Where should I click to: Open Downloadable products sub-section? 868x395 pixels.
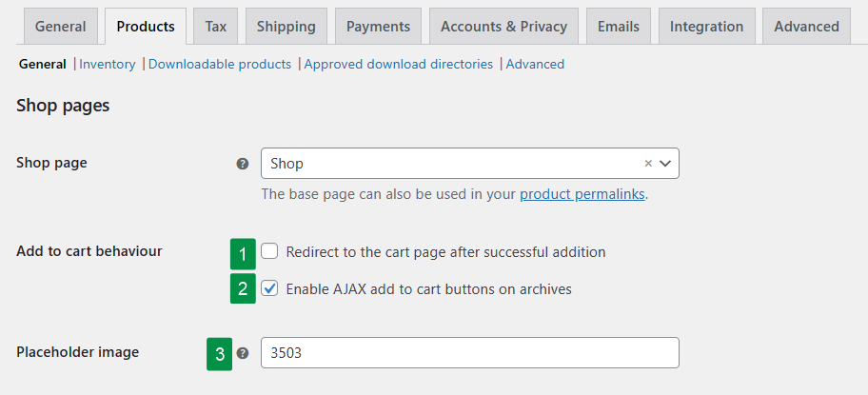coord(220,64)
